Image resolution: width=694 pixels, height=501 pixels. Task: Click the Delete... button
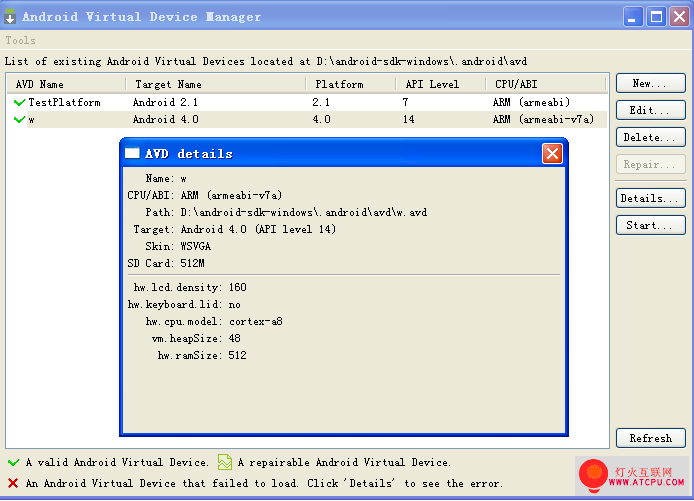651,137
